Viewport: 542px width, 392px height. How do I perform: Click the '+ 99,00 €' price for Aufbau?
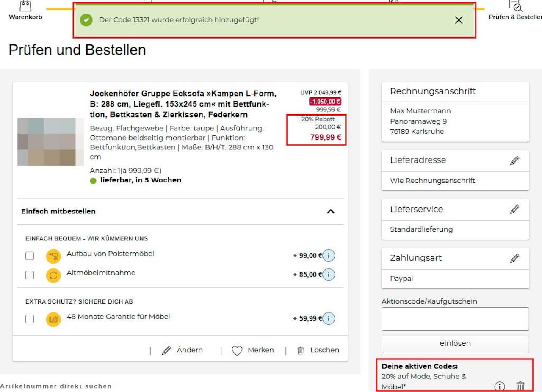coord(307,256)
